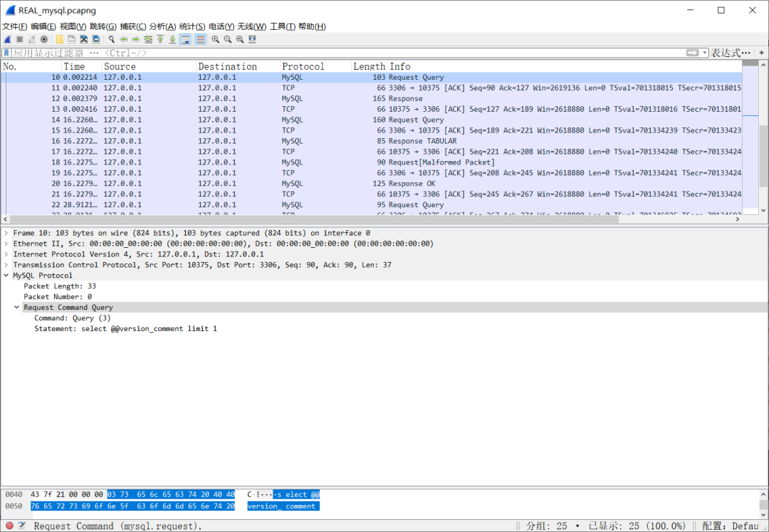769x532 pixels.
Task: Reset text to normal size icon
Action: tap(240, 40)
